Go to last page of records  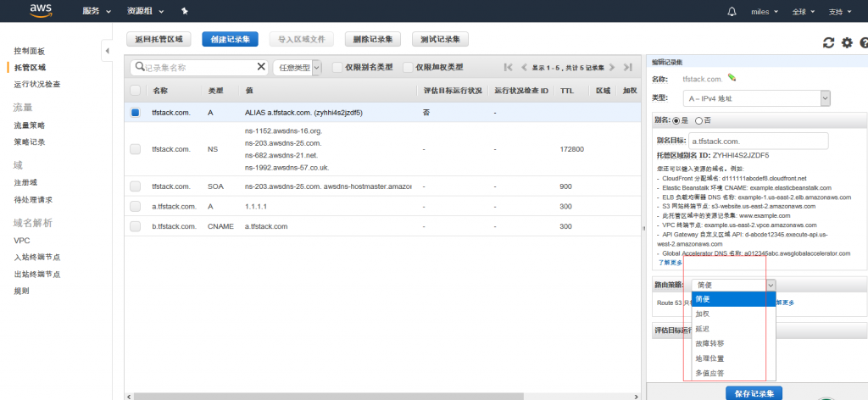(627, 68)
